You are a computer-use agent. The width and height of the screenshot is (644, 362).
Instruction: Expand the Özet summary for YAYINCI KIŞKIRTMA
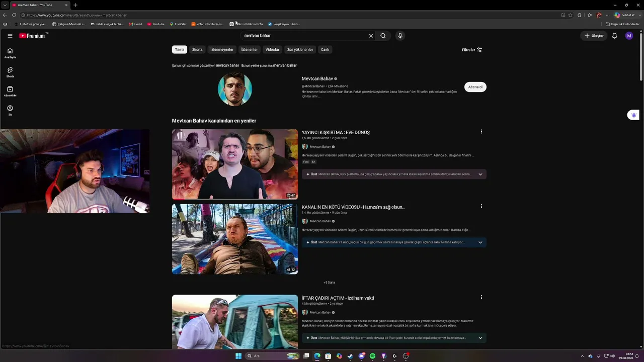[394, 174]
